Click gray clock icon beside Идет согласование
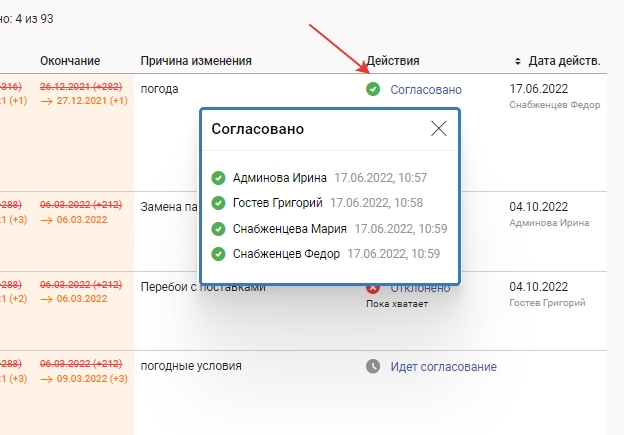The height and width of the screenshot is (435, 624). pyautogui.click(x=373, y=367)
